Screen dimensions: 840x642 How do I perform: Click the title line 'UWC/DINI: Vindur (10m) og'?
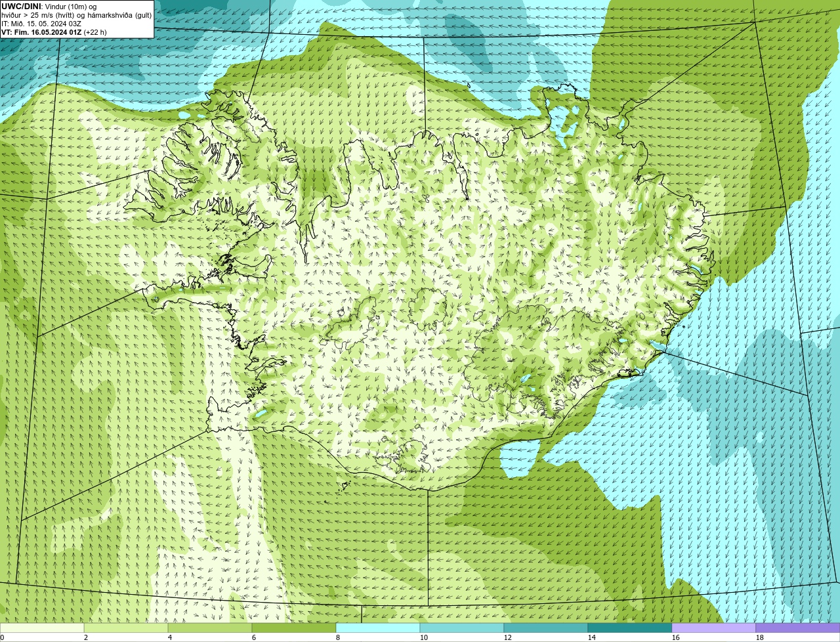click(x=49, y=7)
